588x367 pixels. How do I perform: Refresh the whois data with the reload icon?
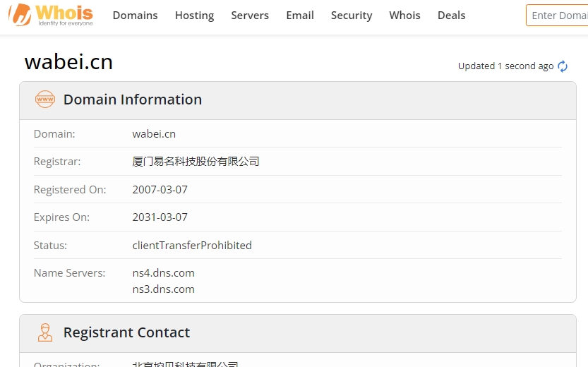click(x=563, y=66)
